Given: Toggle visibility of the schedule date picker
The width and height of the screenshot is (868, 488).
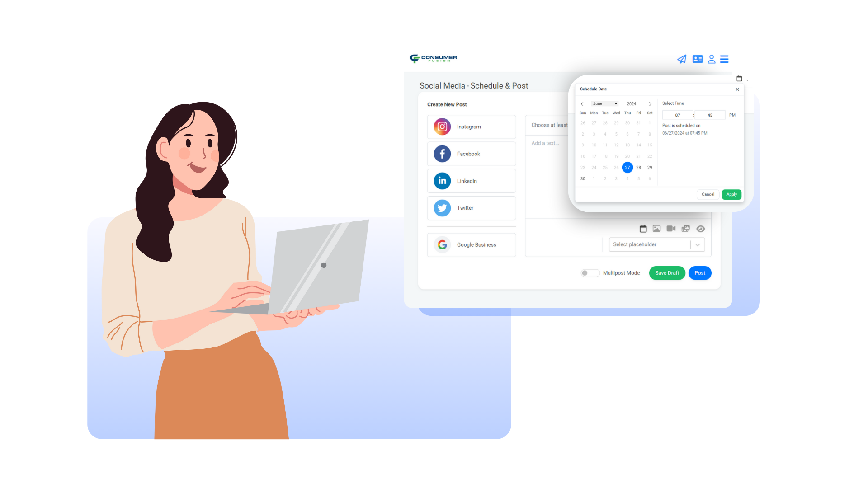Looking at the screenshot, I should tap(643, 228).
